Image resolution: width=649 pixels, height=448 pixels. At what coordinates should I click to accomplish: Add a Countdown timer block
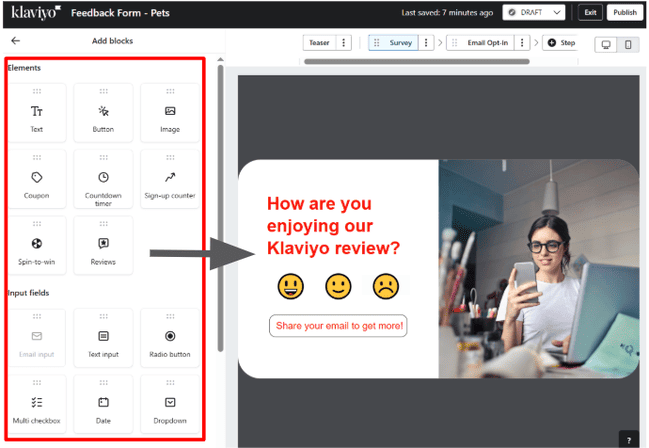pos(104,181)
